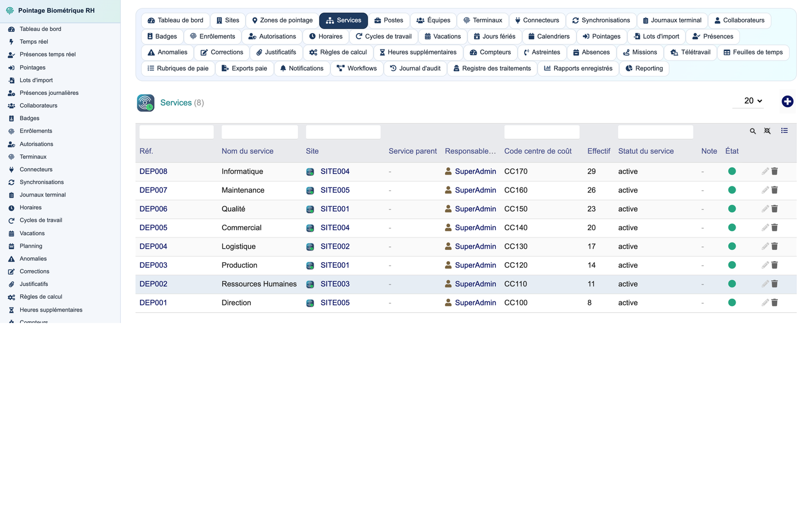
Task: Click the Horaires clock icon in sidebar
Action: (x=11, y=208)
